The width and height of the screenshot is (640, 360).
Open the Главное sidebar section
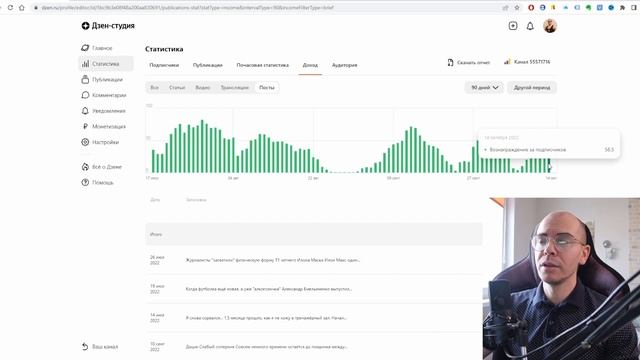[x=97, y=48]
